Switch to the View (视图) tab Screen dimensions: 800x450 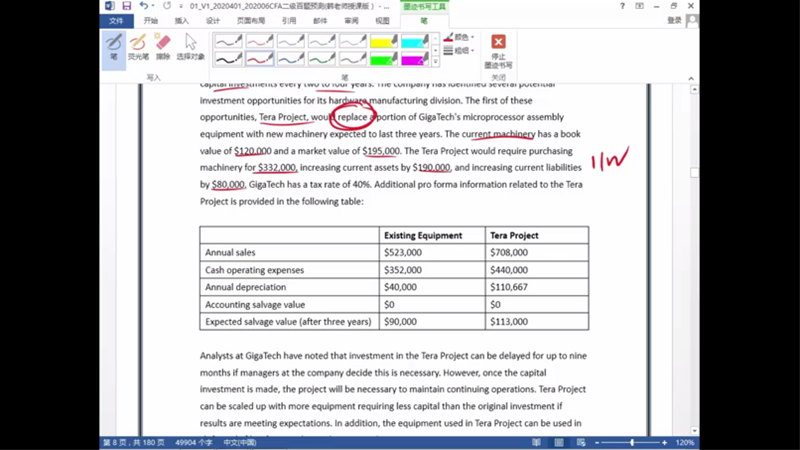click(382, 21)
